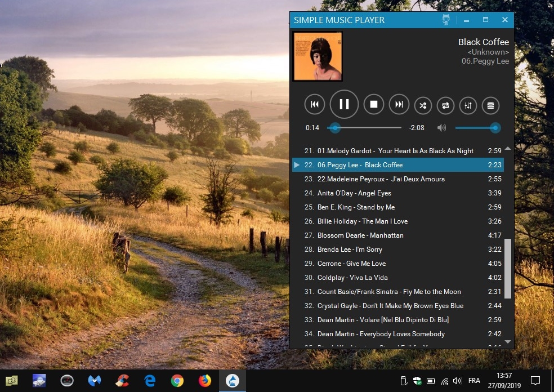Stop playback
The image size is (554, 392).
374,104
